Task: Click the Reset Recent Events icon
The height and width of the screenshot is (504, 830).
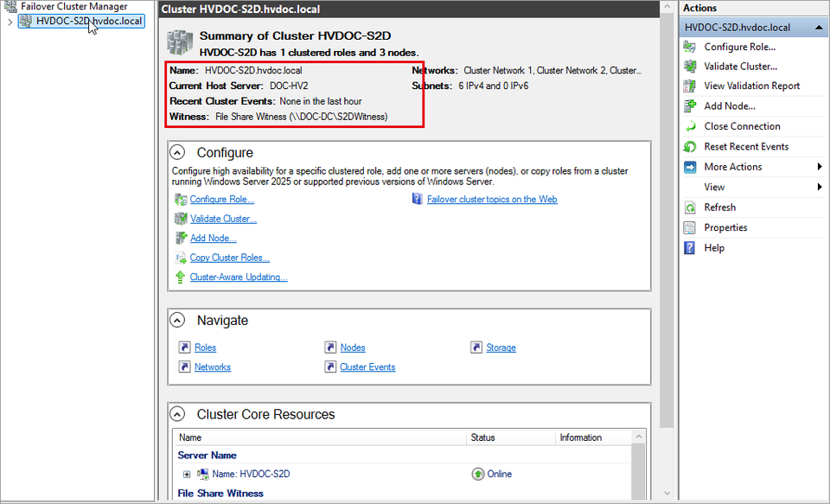Action: (x=690, y=147)
